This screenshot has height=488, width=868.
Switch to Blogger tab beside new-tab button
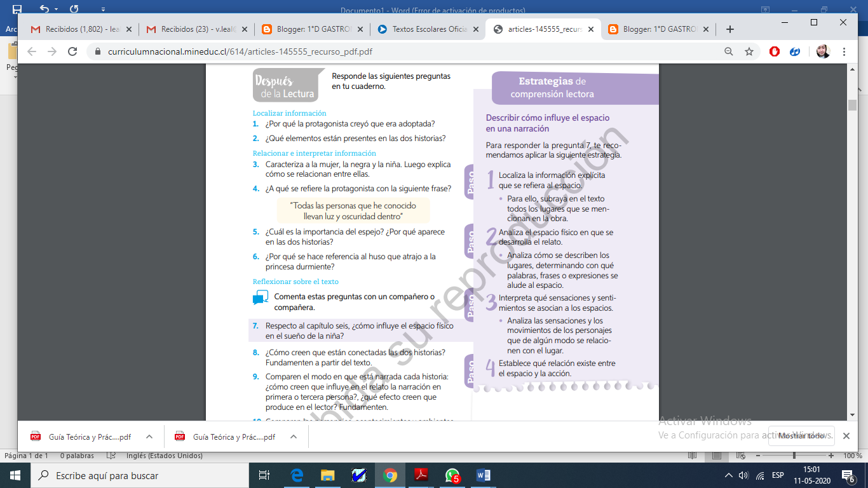[x=658, y=29]
